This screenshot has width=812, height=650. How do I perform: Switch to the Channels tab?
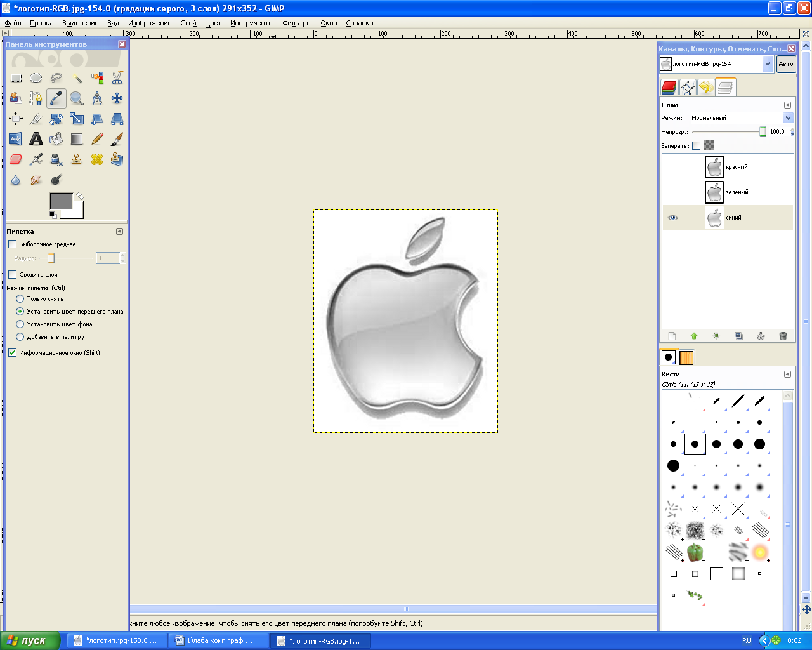(669, 88)
